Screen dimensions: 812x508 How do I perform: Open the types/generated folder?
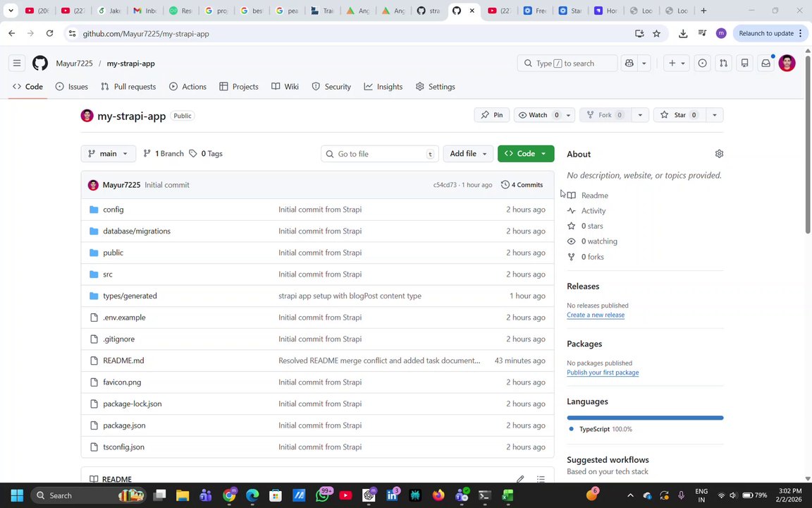coord(130,296)
